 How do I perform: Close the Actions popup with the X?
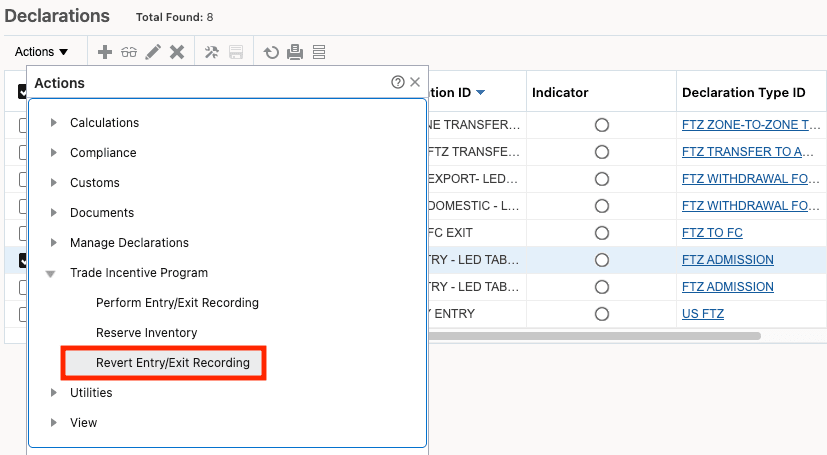415,82
